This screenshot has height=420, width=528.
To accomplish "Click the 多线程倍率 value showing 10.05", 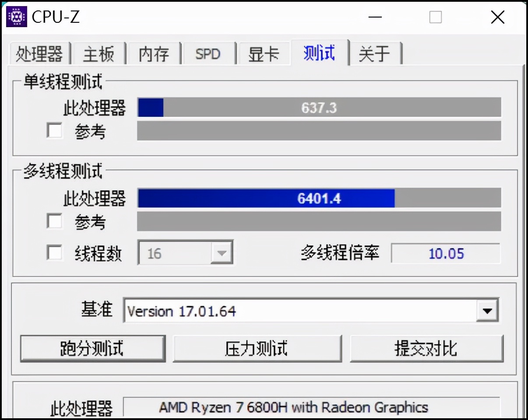I will 446,252.
